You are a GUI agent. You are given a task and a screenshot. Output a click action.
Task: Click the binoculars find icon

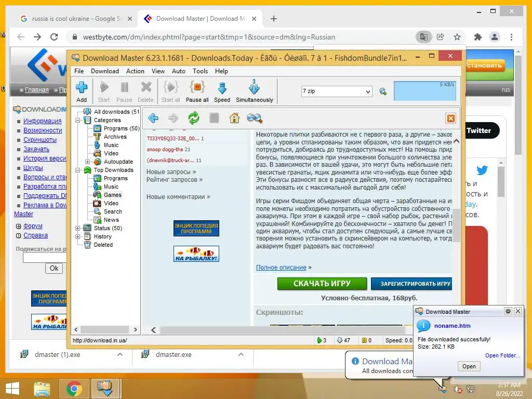[x=254, y=118]
